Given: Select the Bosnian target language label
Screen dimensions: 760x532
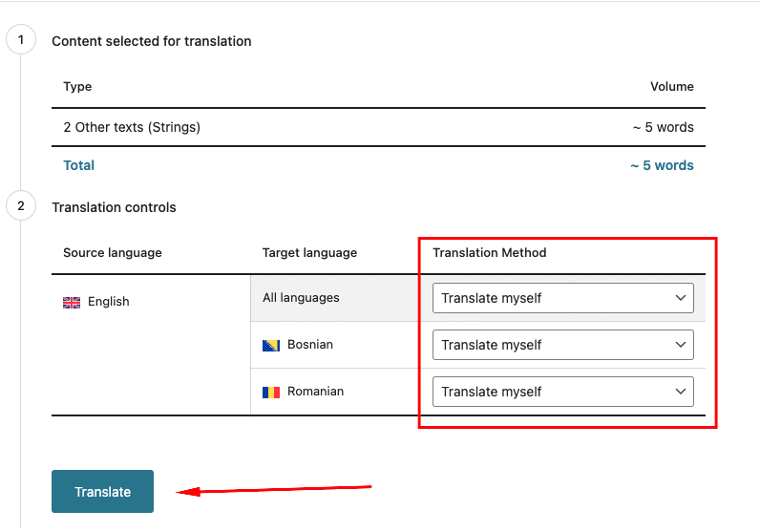Looking at the screenshot, I should coord(310,345).
